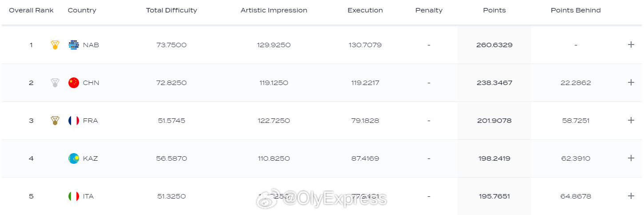Expand the NAB row details
The height and width of the screenshot is (215, 644).
(x=631, y=45)
